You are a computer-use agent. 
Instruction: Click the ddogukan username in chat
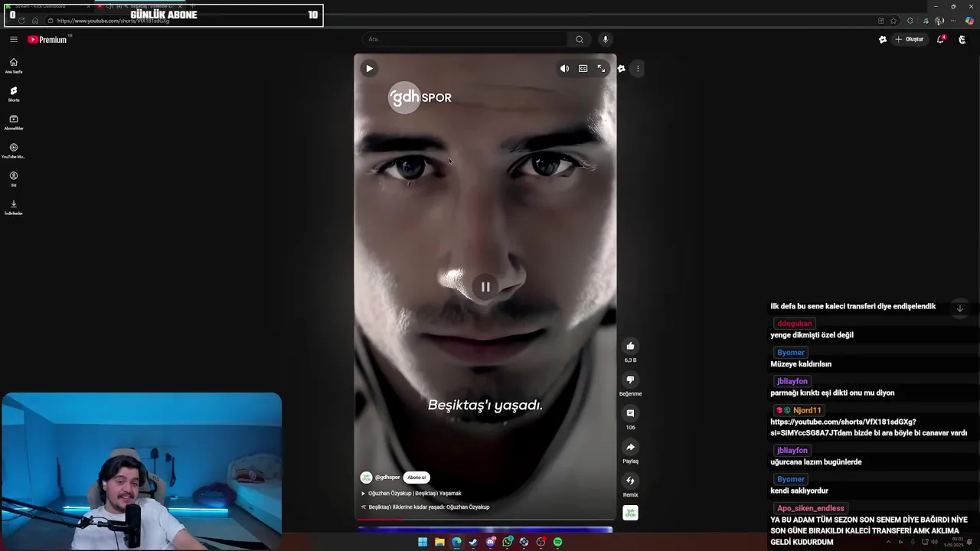click(x=794, y=324)
